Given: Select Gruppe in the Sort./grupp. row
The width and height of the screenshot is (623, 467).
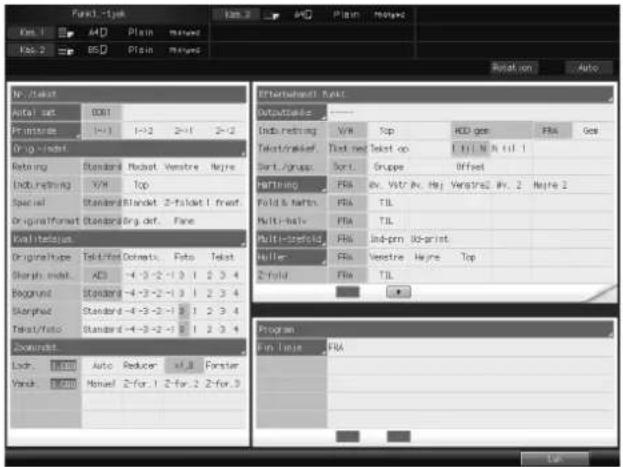Looking at the screenshot, I should point(389,167).
